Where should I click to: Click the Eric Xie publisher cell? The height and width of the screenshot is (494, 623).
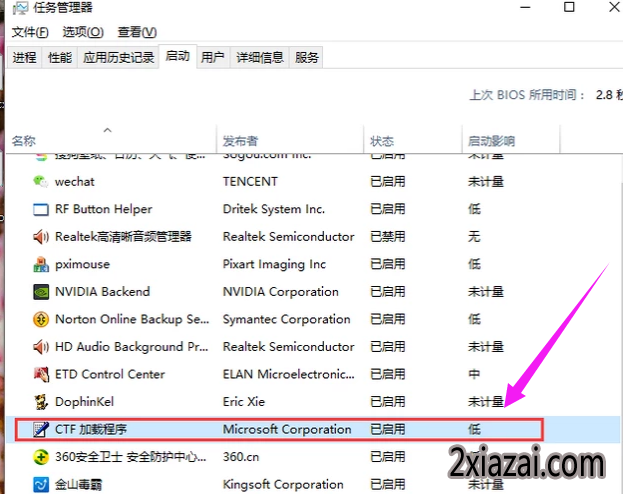244,402
